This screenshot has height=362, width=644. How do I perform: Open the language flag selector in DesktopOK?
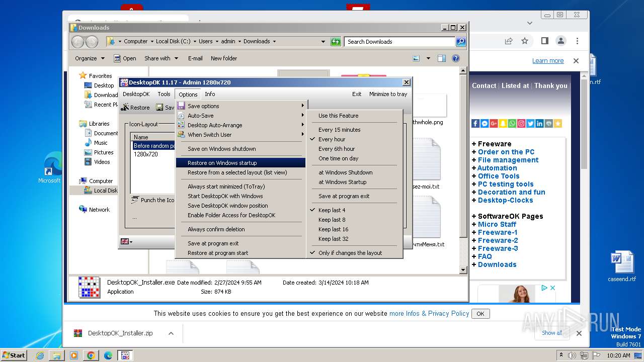coord(126,241)
